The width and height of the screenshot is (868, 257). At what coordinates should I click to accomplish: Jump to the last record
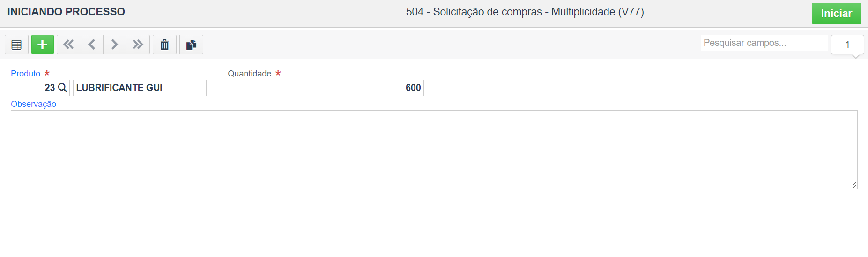pos(138,45)
